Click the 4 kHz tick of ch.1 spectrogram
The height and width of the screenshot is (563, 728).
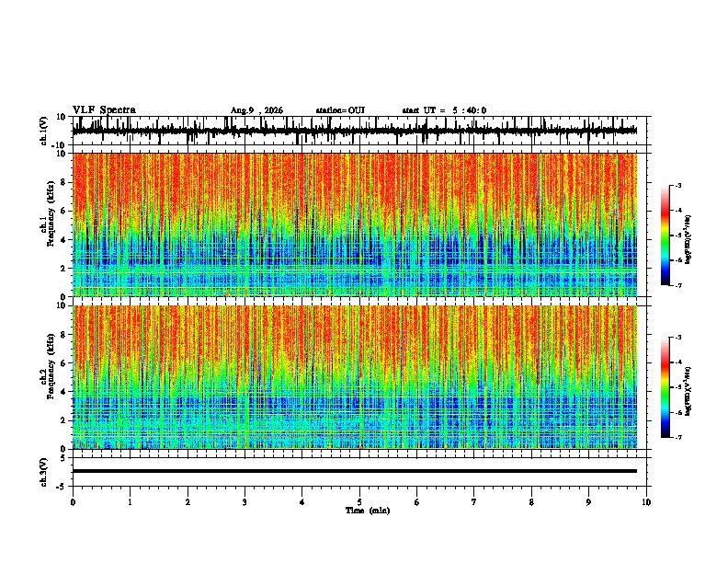coord(63,240)
